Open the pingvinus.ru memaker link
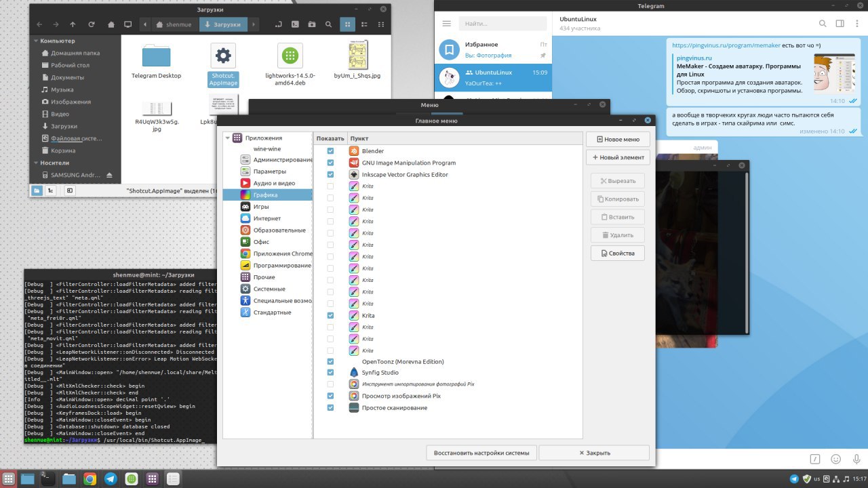Screen dimensions: 868x488 click(726, 45)
